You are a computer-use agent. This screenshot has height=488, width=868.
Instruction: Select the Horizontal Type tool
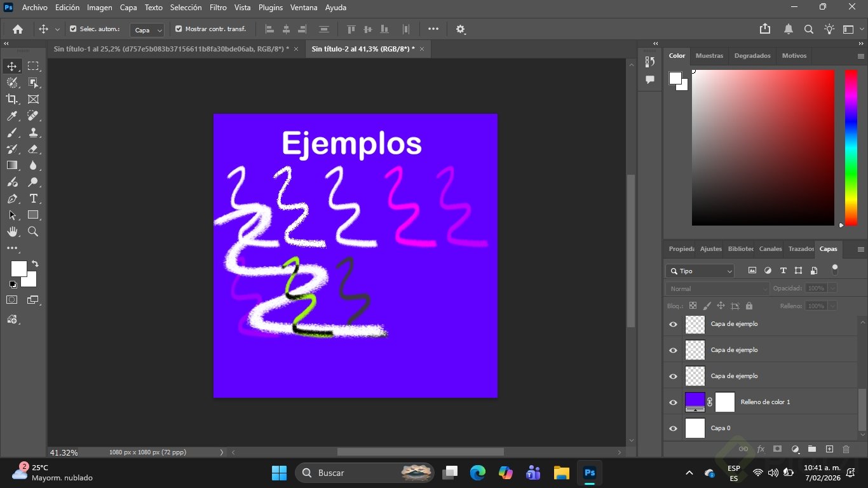coord(33,199)
